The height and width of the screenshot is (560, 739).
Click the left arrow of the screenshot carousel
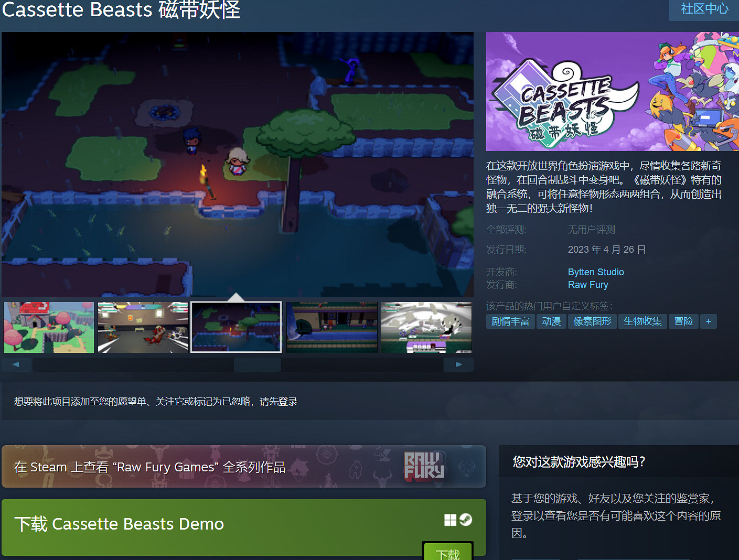(16, 364)
